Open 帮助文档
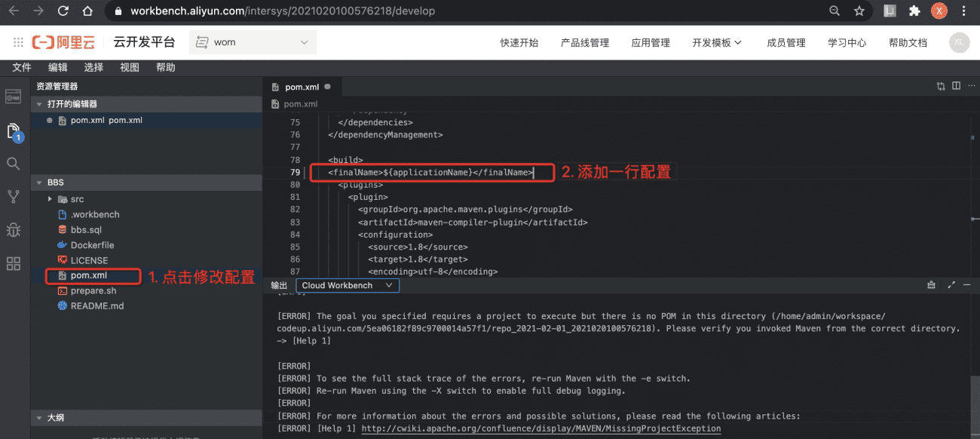The height and width of the screenshot is (439, 980). (x=908, y=42)
